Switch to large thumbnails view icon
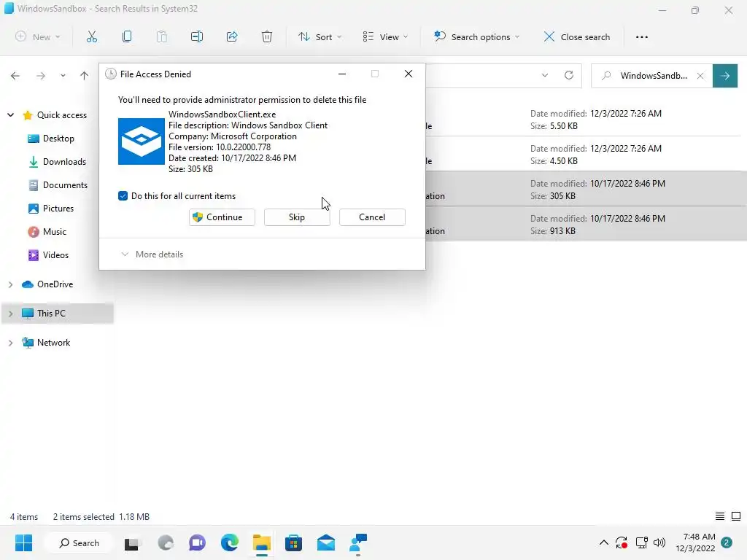 pyautogui.click(x=736, y=516)
